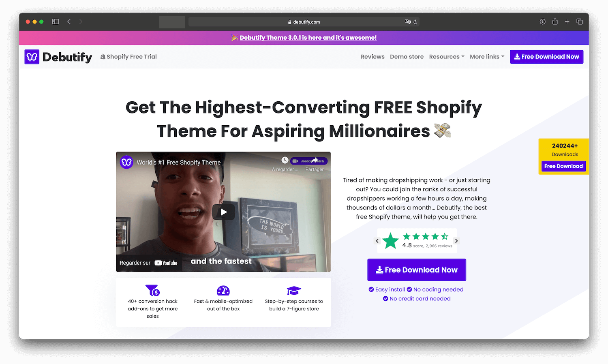Screen dimensions: 608x364
Task: Play the World's #1 Free Shopify Theme video
Action: point(224,212)
